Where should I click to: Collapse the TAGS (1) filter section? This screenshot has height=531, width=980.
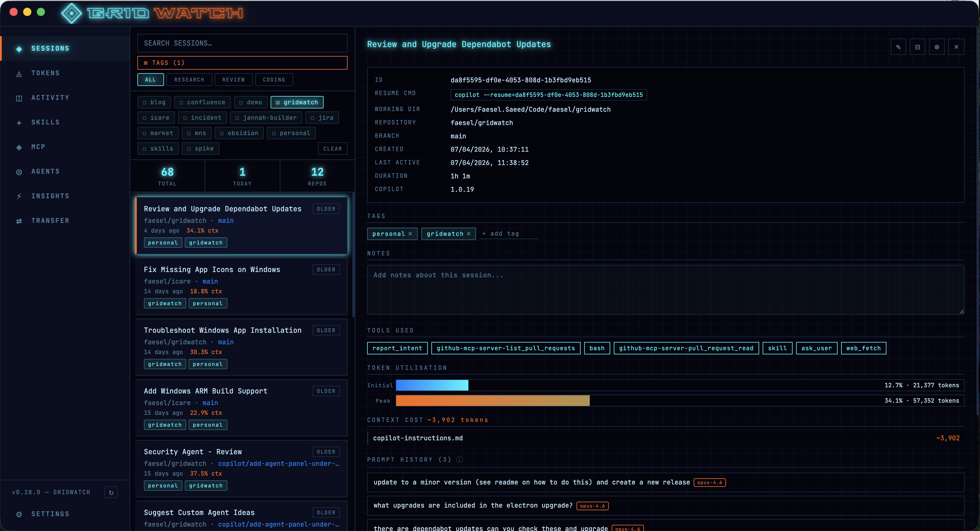[242, 63]
